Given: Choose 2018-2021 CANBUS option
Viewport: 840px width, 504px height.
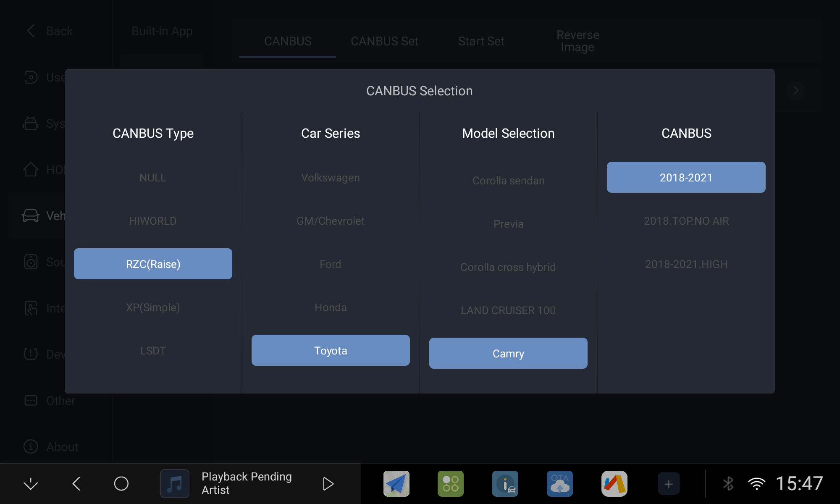Looking at the screenshot, I should (686, 177).
